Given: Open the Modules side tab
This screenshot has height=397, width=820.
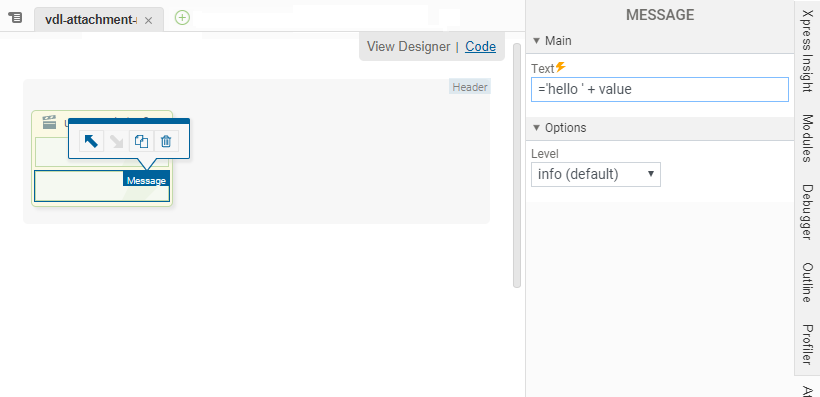Looking at the screenshot, I should pyautogui.click(x=807, y=138).
